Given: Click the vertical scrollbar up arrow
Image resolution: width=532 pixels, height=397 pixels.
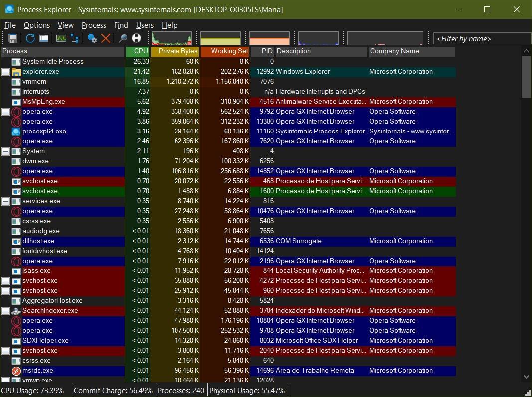Looking at the screenshot, I should click(x=526, y=51).
